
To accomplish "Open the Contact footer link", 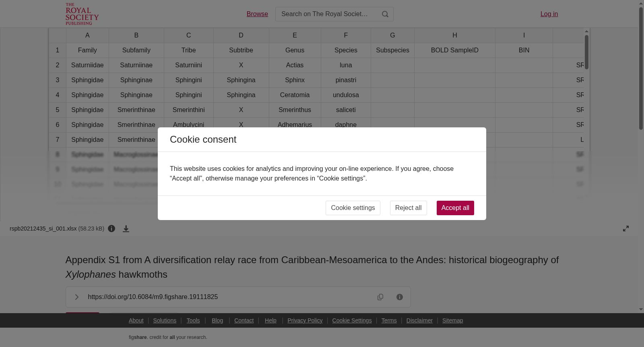I will pos(244,320).
